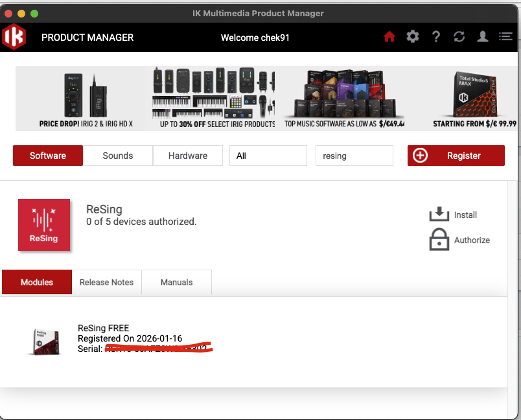The width and height of the screenshot is (521, 420).
Task: Select the ReSing FREE box thumbnail
Action: point(46,342)
